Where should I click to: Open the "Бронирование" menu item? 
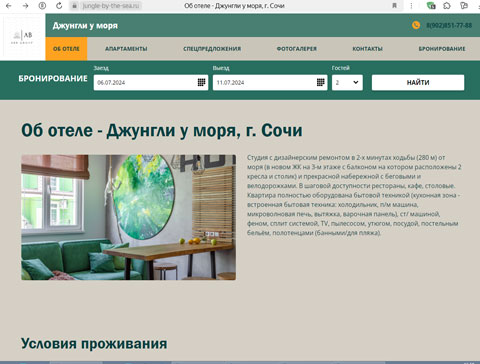click(442, 49)
